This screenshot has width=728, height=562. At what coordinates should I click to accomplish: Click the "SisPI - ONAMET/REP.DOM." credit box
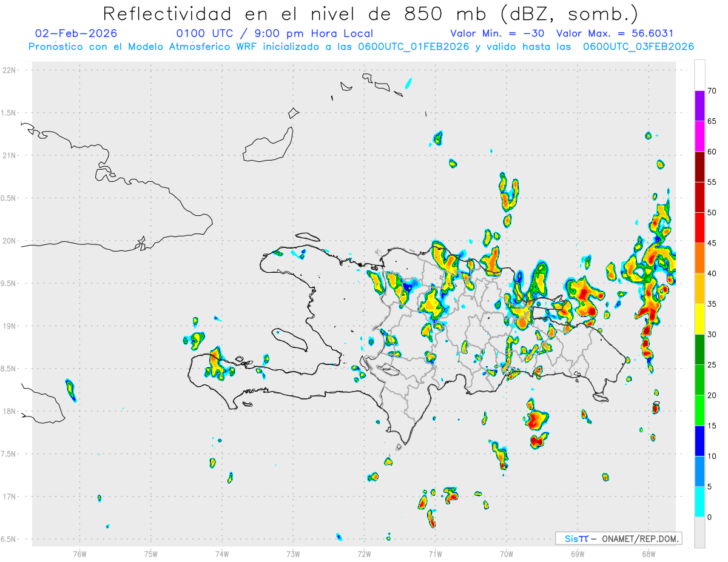(618, 538)
